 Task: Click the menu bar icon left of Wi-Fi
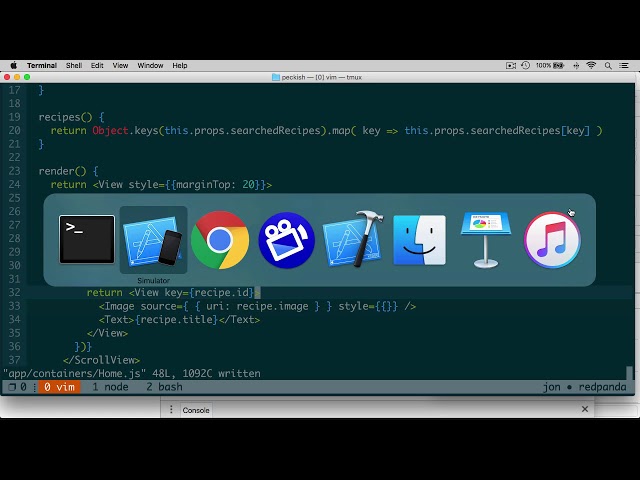pyautogui.click(x=576, y=65)
